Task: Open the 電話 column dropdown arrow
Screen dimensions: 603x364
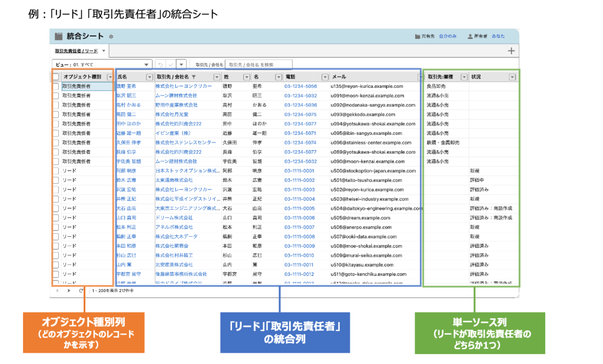Action: (x=325, y=77)
